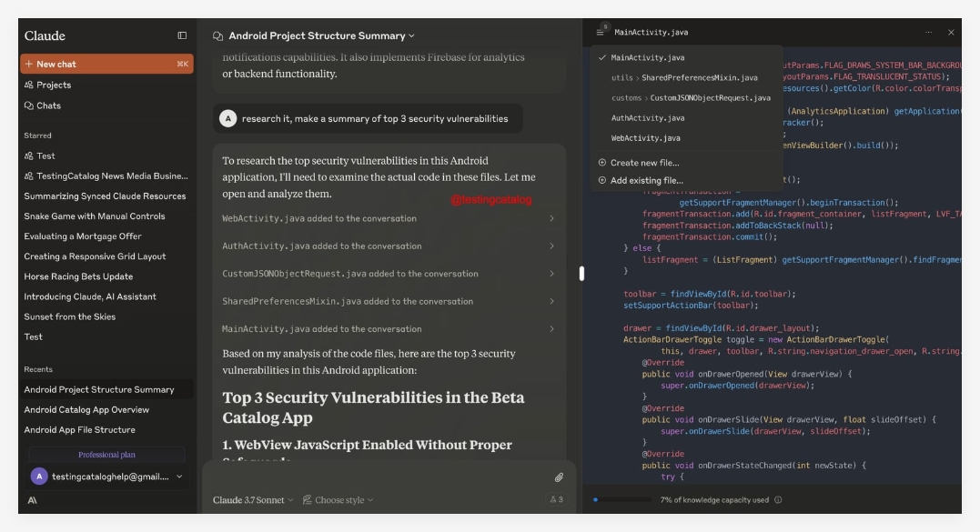Expand SharedPreferencesMixin.java added row chevron
This screenshot has height=532, width=980.
point(551,301)
